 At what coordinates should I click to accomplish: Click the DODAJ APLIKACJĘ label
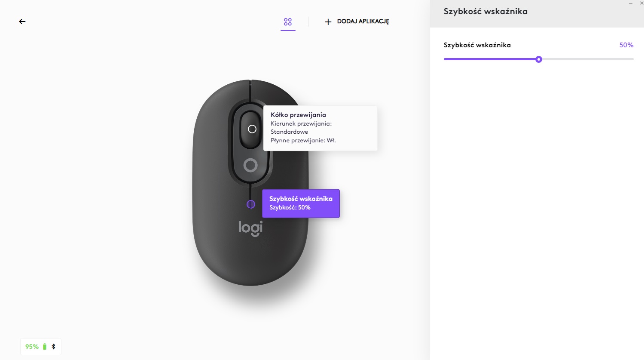click(x=363, y=22)
